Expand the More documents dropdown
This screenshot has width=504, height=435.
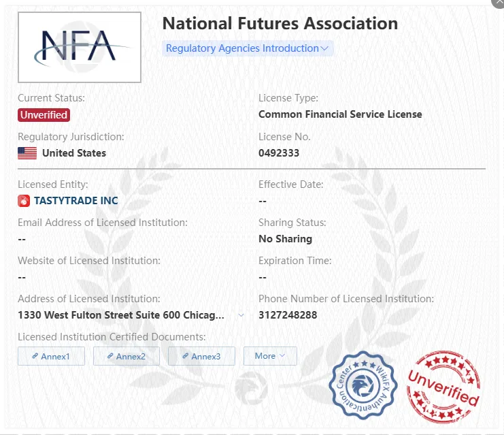tap(270, 356)
